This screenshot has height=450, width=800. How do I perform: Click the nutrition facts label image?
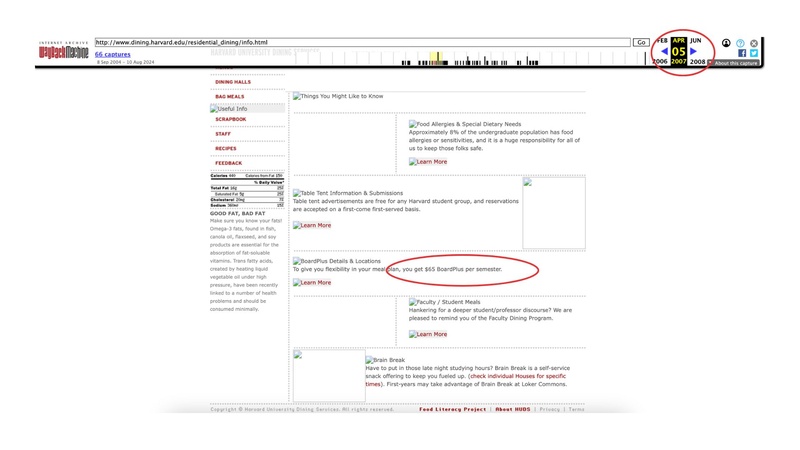click(247, 190)
